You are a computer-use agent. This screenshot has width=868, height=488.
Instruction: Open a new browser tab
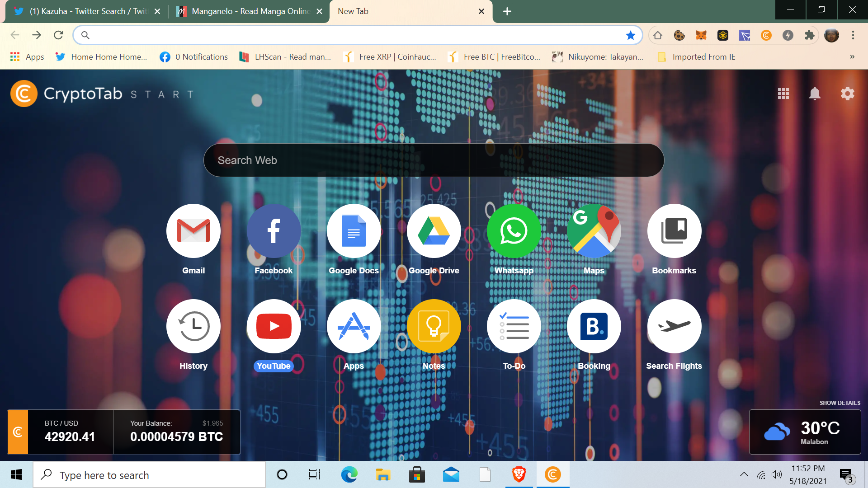click(507, 11)
